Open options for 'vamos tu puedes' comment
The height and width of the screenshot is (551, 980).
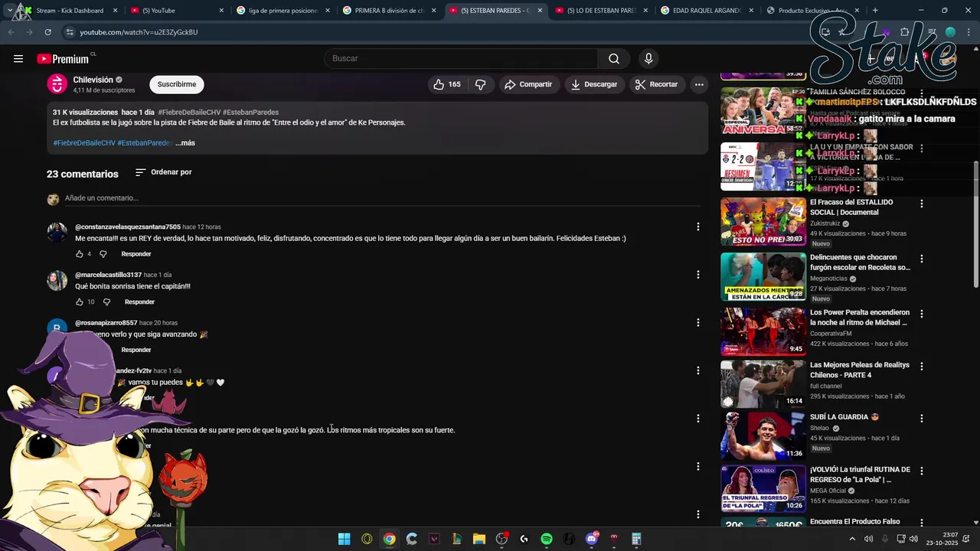tap(697, 370)
